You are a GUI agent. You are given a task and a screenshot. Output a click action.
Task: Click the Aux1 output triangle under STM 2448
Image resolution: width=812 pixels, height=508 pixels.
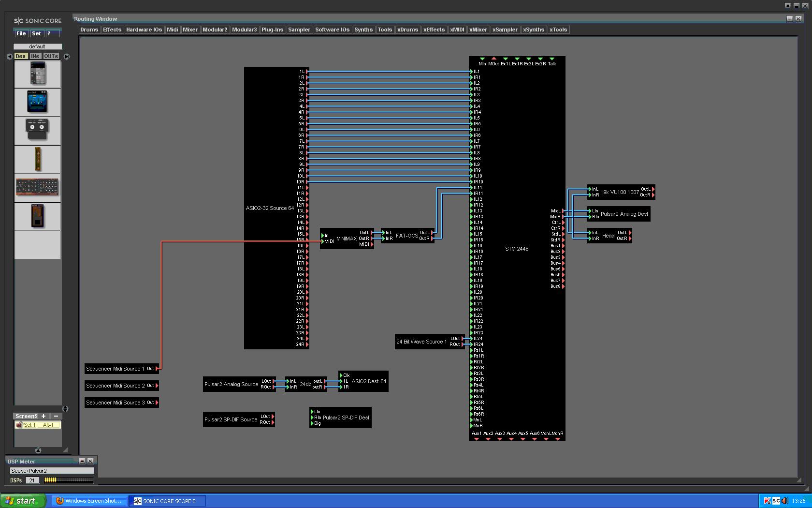476,439
